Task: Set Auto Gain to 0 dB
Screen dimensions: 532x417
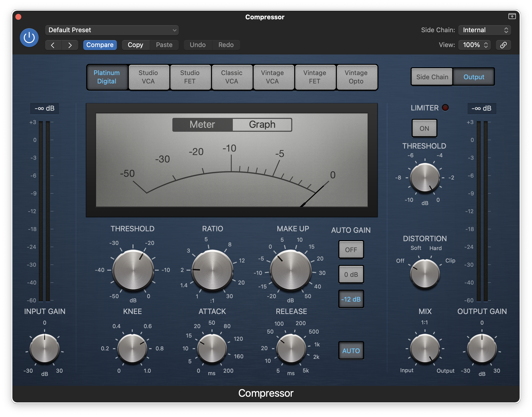Action: 351,274
